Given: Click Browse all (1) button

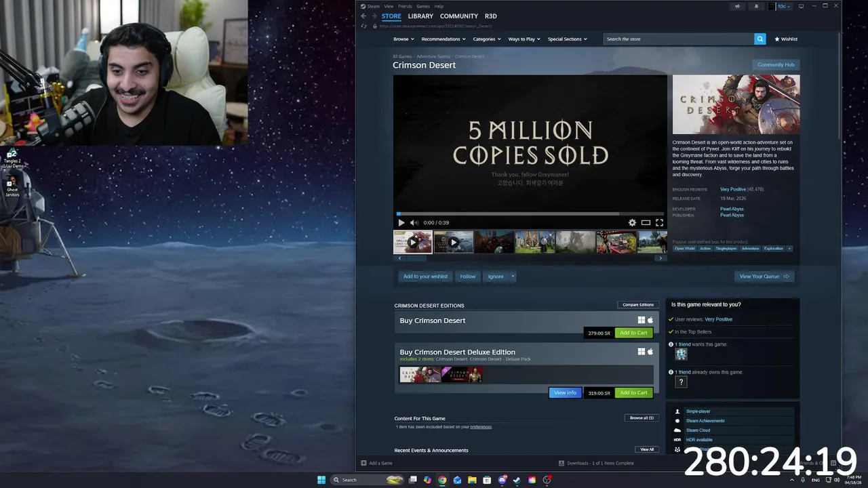Looking at the screenshot, I should pos(642,418).
